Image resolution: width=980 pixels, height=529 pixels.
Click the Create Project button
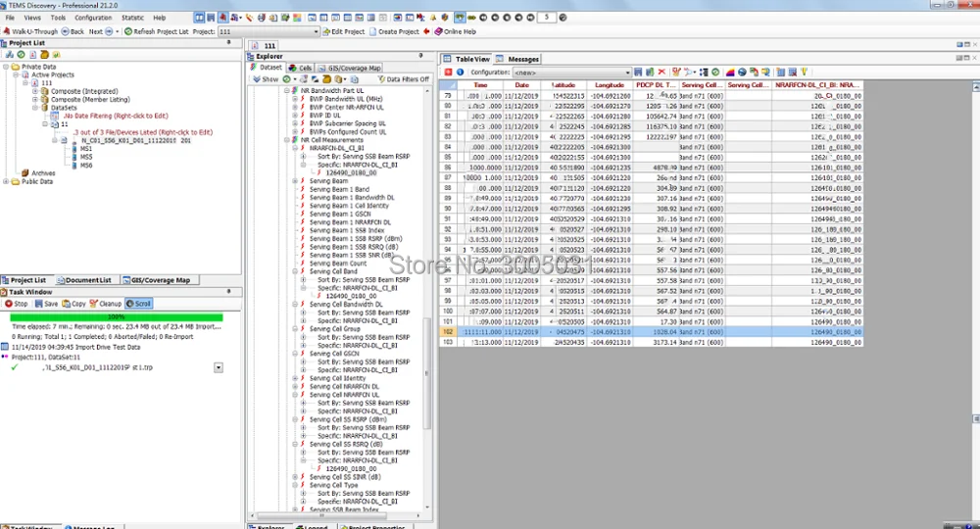394,31
